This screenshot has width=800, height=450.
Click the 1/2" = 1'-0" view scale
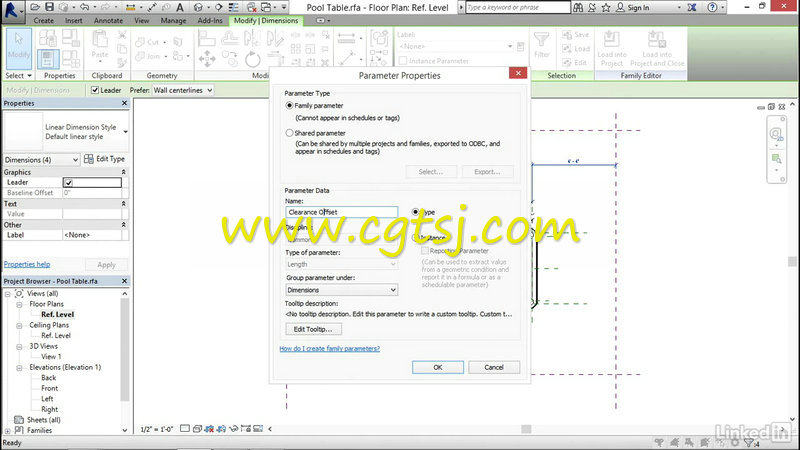(x=157, y=429)
